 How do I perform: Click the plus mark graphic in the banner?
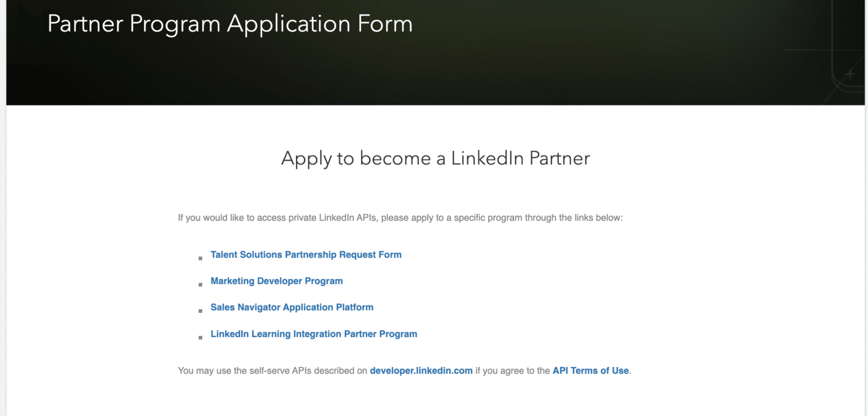click(850, 73)
